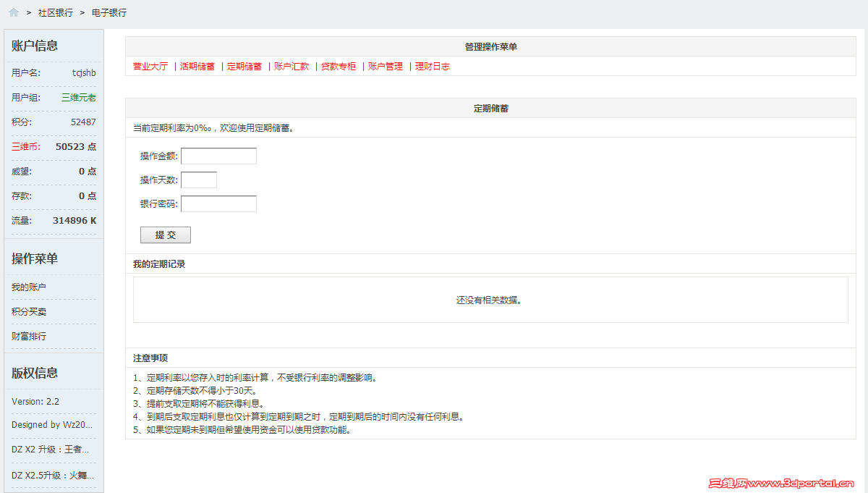Focus the 银行密码 input field
Screen dimensions: 868x493
pos(218,203)
